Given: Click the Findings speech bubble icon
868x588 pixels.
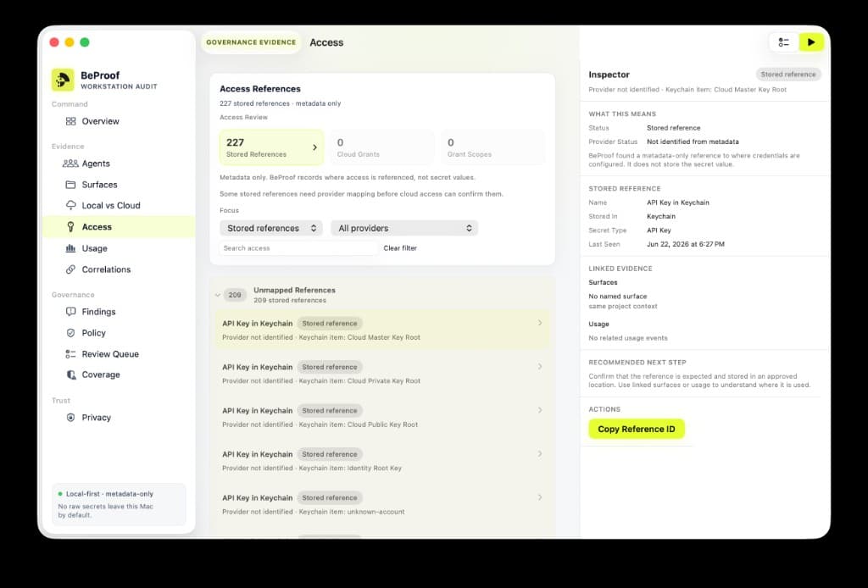Looking at the screenshot, I should [x=70, y=312].
